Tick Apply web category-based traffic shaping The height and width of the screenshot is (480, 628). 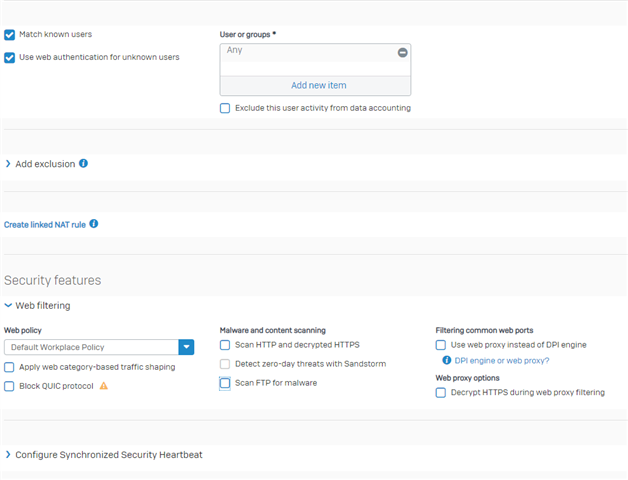pos(9,367)
